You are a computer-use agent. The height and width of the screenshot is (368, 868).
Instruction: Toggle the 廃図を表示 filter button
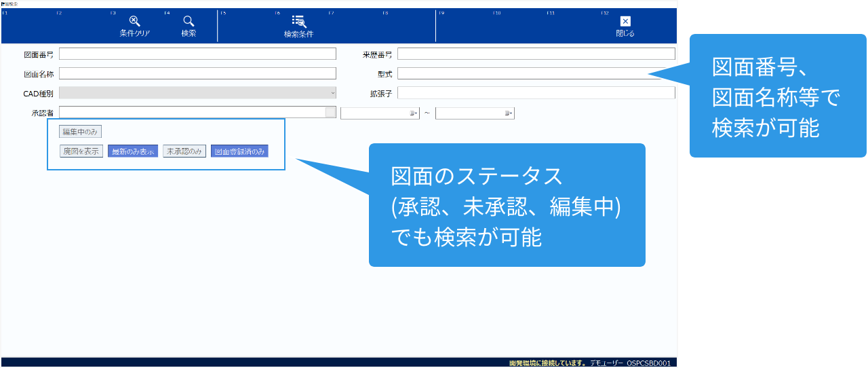[81, 151]
